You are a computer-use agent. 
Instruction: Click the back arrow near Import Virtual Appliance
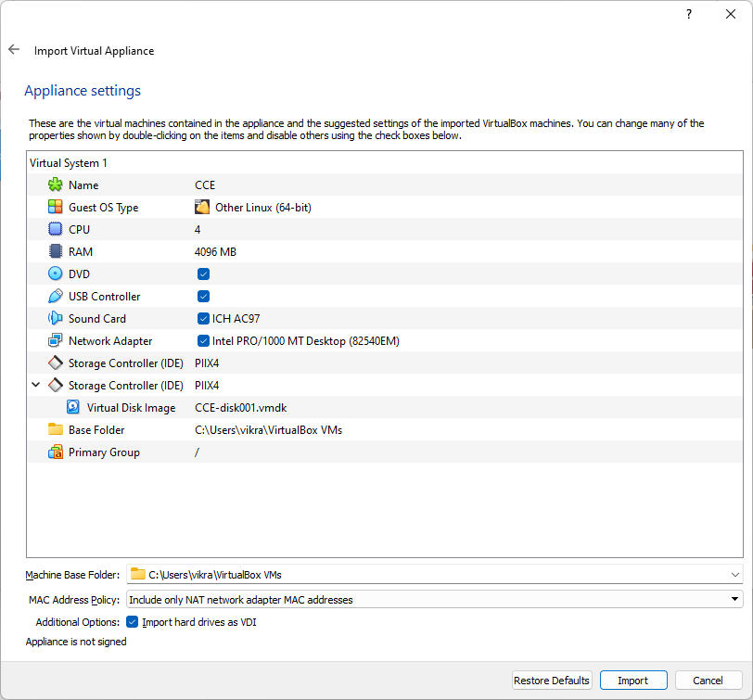click(x=13, y=49)
